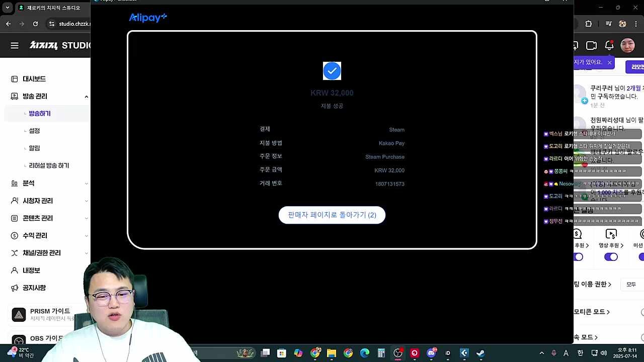
Task: Open File Explorer from taskbar
Action: point(332,353)
